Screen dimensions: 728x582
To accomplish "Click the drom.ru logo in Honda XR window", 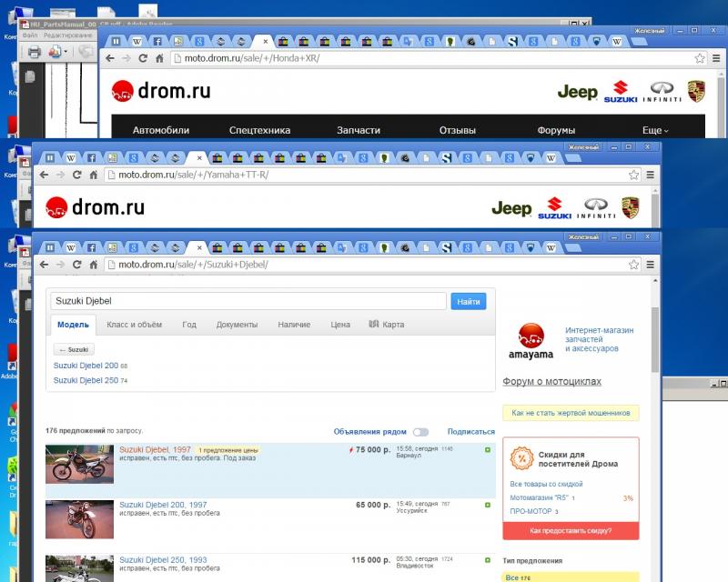I will [x=161, y=91].
